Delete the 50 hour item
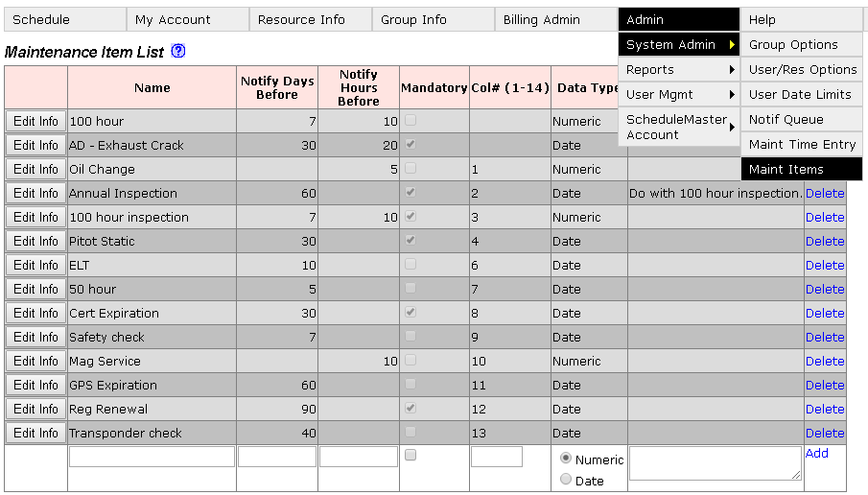The width and height of the screenshot is (868, 495). [x=825, y=289]
